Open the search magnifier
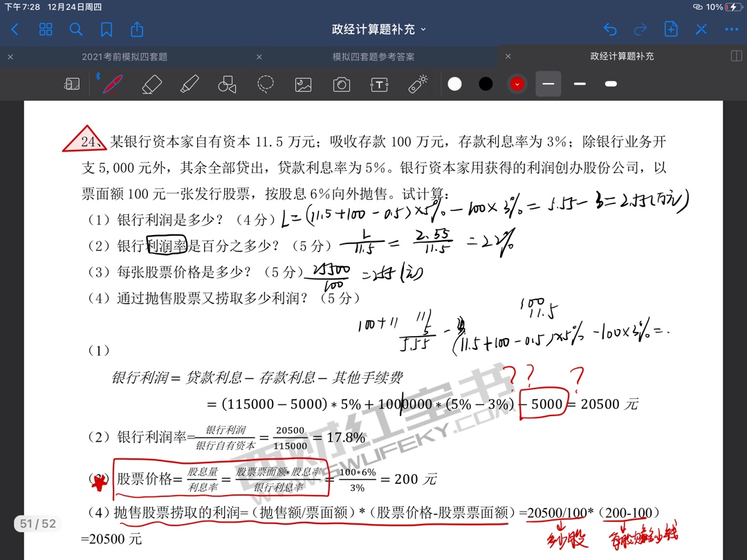Screen dimensions: 747x560 [76, 30]
